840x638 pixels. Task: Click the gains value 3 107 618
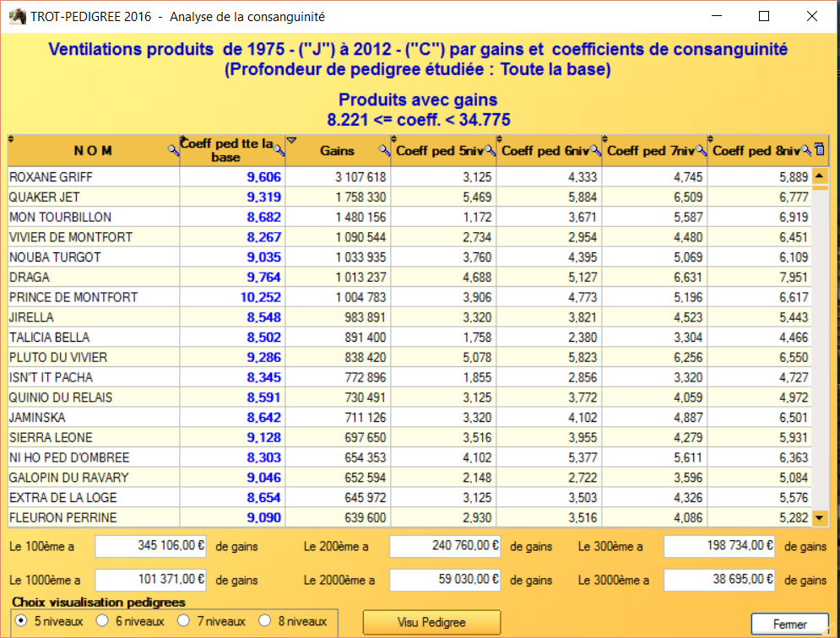click(x=360, y=177)
